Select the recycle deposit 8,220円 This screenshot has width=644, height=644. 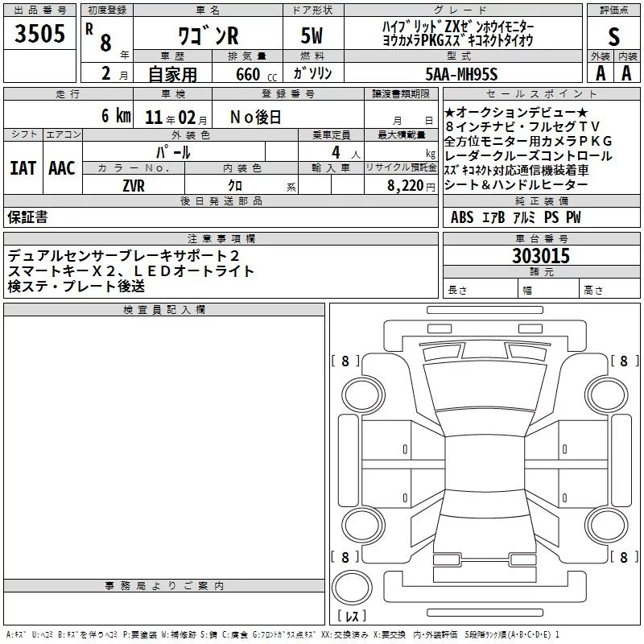[x=411, y=186]
